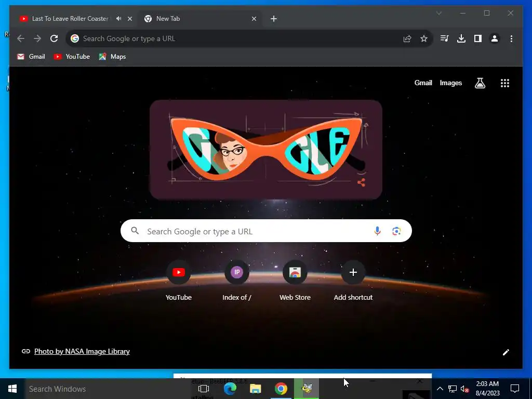Close the New Tab tab
Viewport: 532px width, 399px height.
point(254,19)
